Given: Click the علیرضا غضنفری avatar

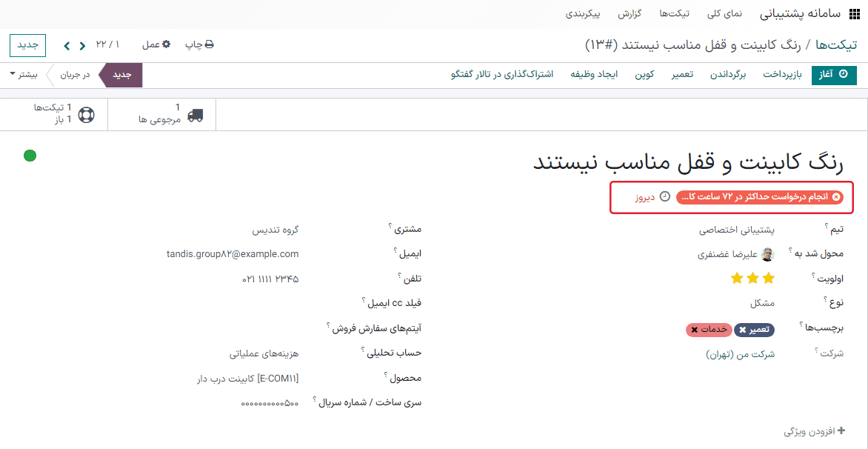Looking at the screenshot, I should coord(768,253).
